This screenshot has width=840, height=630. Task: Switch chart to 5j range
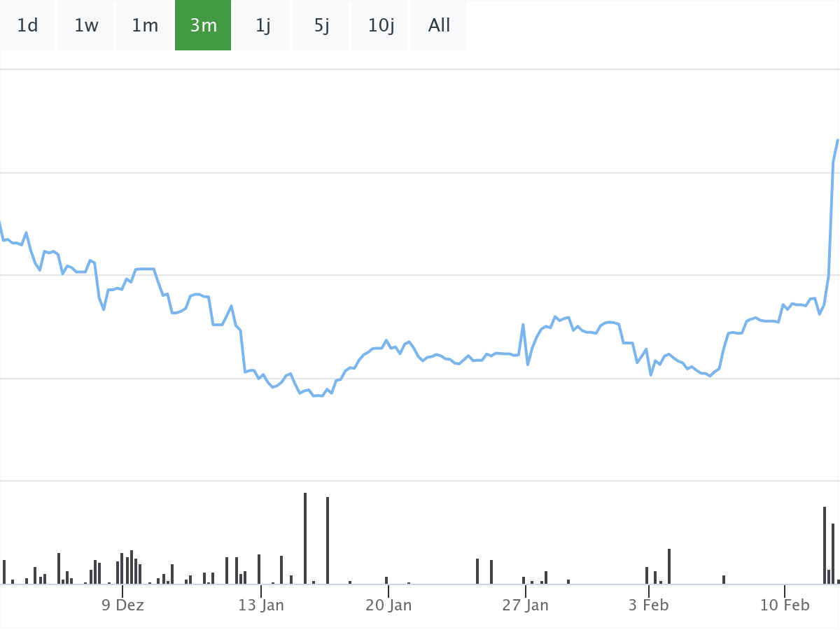tap(321, 26)
